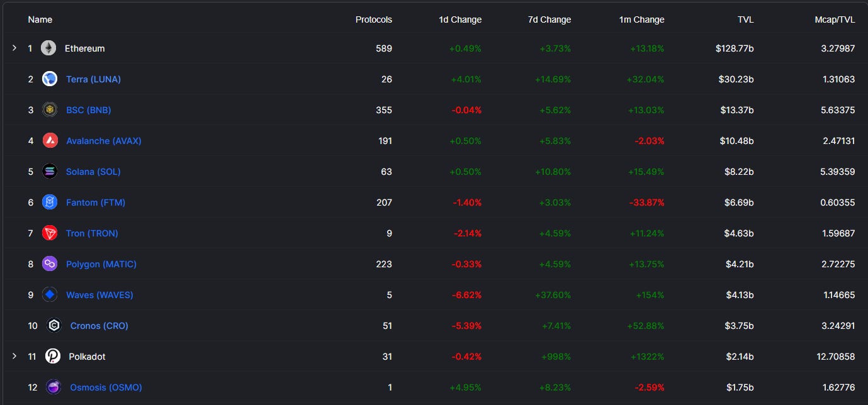Expand the Ethereum row chevron
This screenshot has width=868, height=405.
point(14,48)
